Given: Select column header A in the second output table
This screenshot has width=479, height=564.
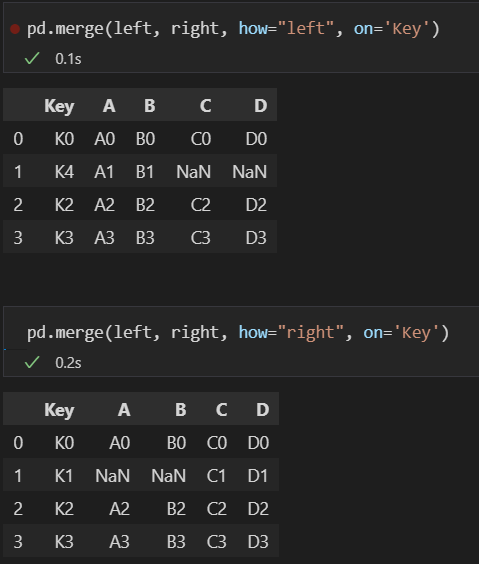Looking at the screenshot, I should click(x=124, y=410).
